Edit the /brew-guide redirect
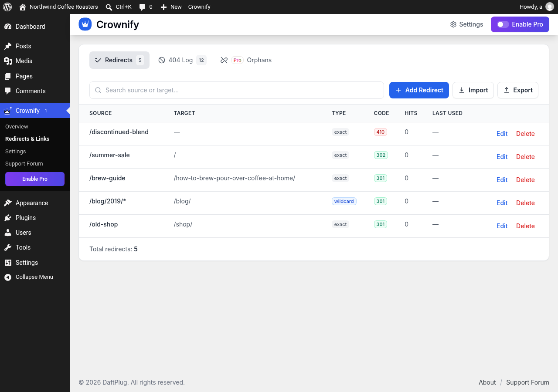The width and height of the screenshot is (558, 392). (502, 180)
